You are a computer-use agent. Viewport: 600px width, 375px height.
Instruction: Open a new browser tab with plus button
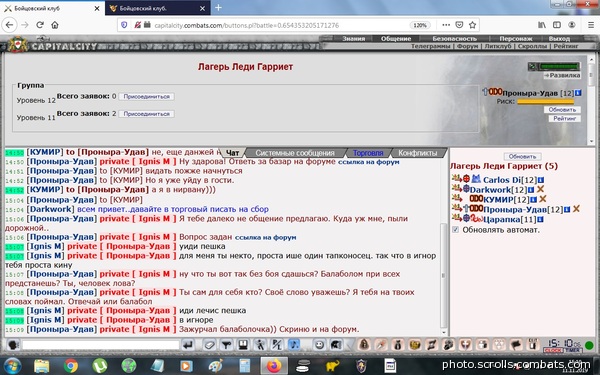coord(218,8)
